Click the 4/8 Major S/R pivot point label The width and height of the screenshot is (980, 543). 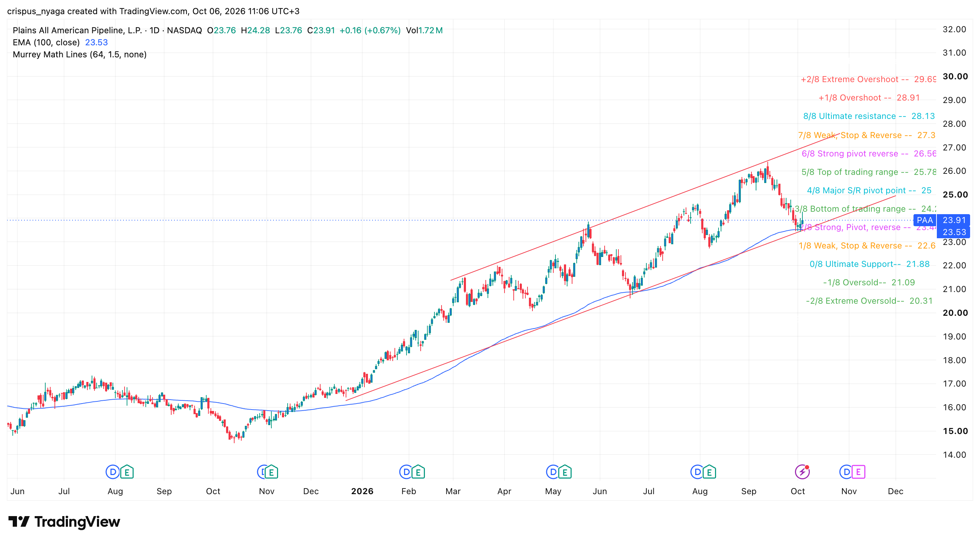click(x=869, y=190)
